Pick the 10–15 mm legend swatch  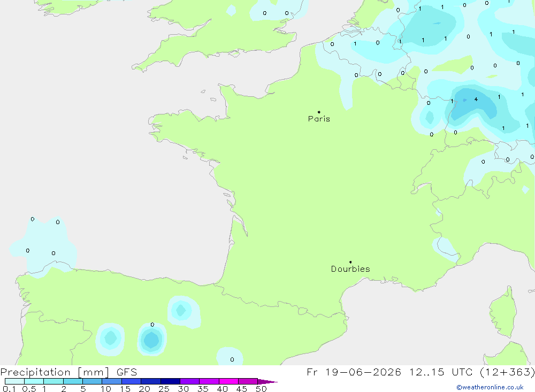[112, 381]
